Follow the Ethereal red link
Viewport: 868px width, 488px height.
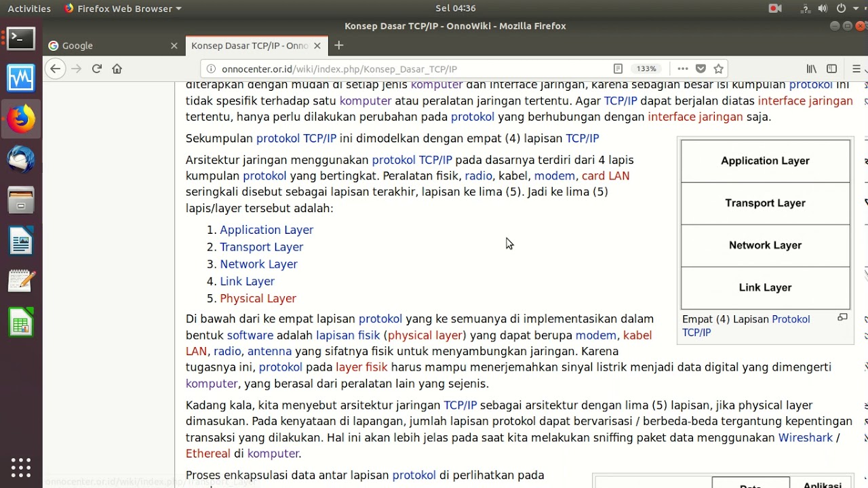pos(208,454)
